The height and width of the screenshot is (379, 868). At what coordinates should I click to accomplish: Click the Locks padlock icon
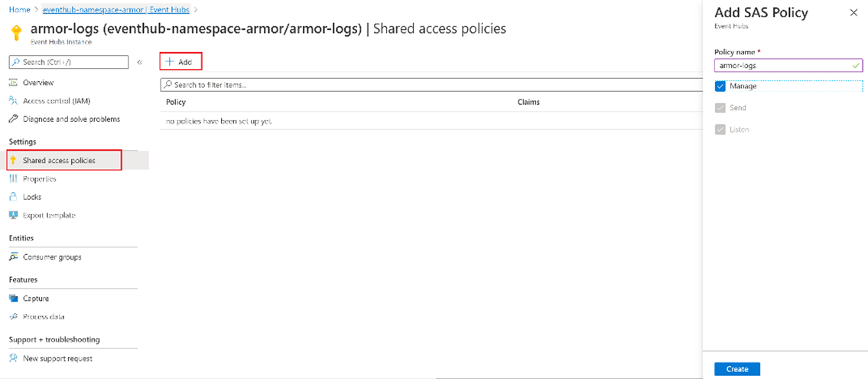[x=13, y=197]
